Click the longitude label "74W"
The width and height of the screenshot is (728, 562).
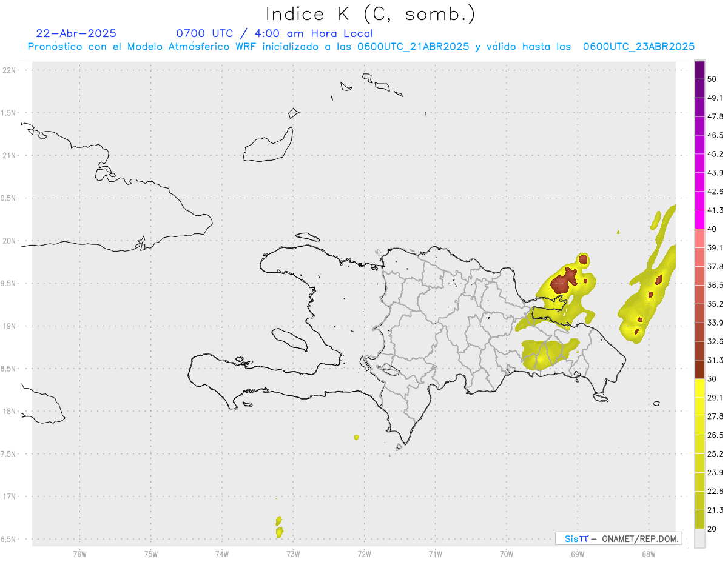222,554
